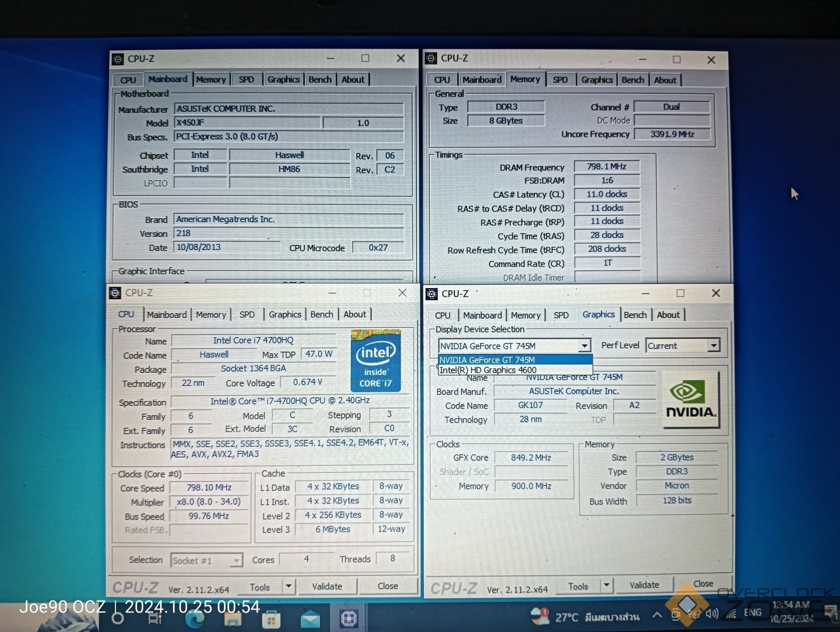Show hidden system tray icons
840x632 pixels.
(x=657, y=615)
